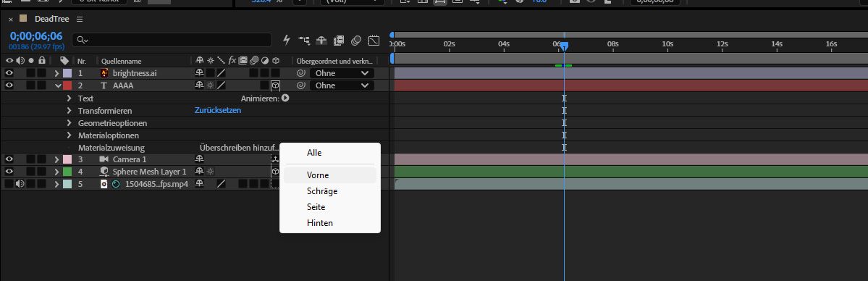Click the quality slash switch of brightness.ai
868x281 pixels.
tap(221, 72)
